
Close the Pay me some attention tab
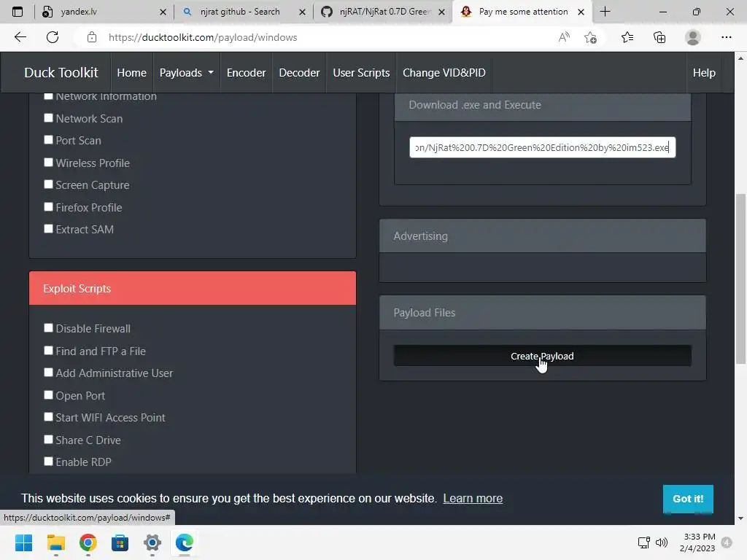click(x=581, y=12)
